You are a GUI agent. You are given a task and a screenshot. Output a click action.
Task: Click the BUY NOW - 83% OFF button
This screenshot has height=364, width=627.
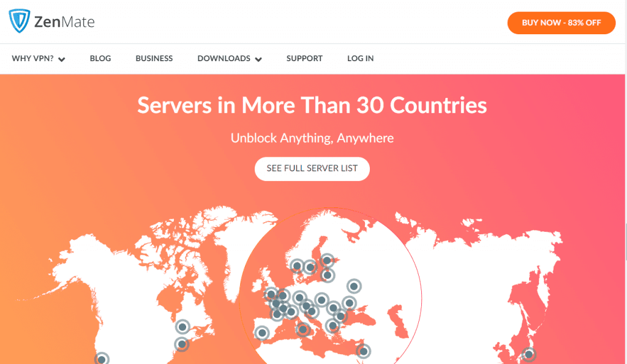coord(561,23)
